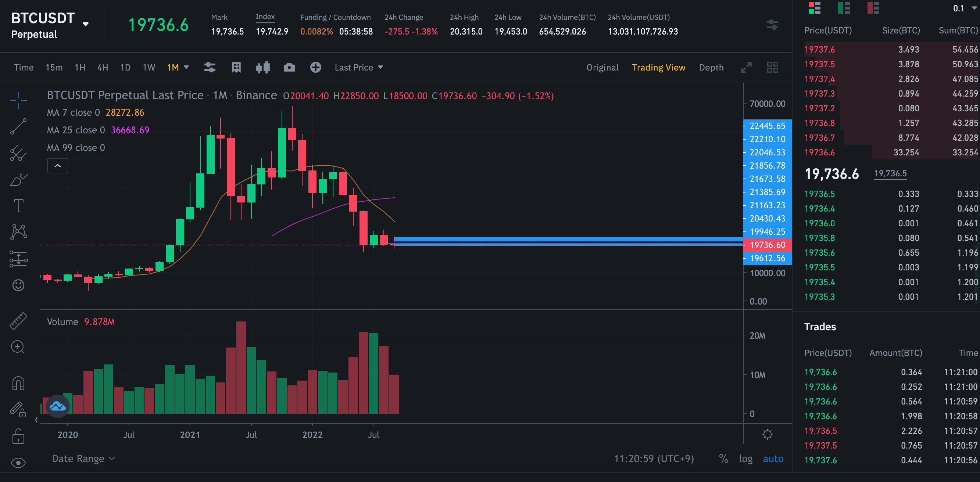Toggle hide all drawings eye icon
This screenshot has width=980, height=482.
point(18,463)
